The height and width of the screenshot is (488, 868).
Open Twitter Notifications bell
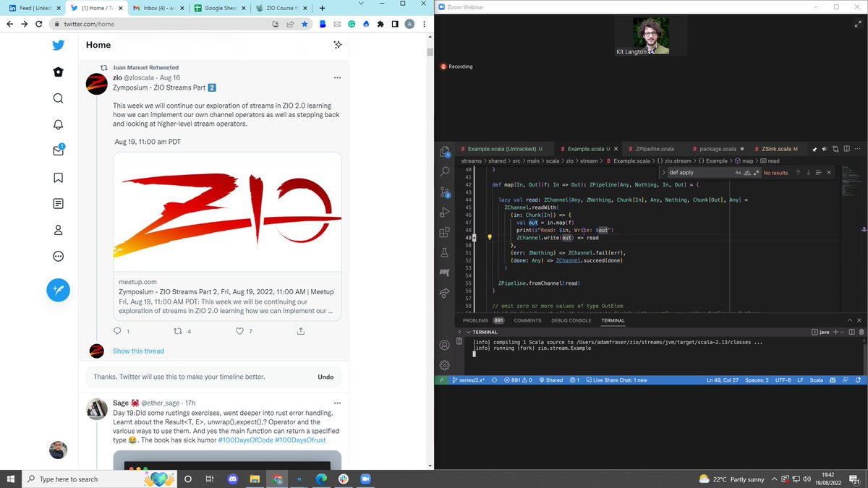(59, 124)
